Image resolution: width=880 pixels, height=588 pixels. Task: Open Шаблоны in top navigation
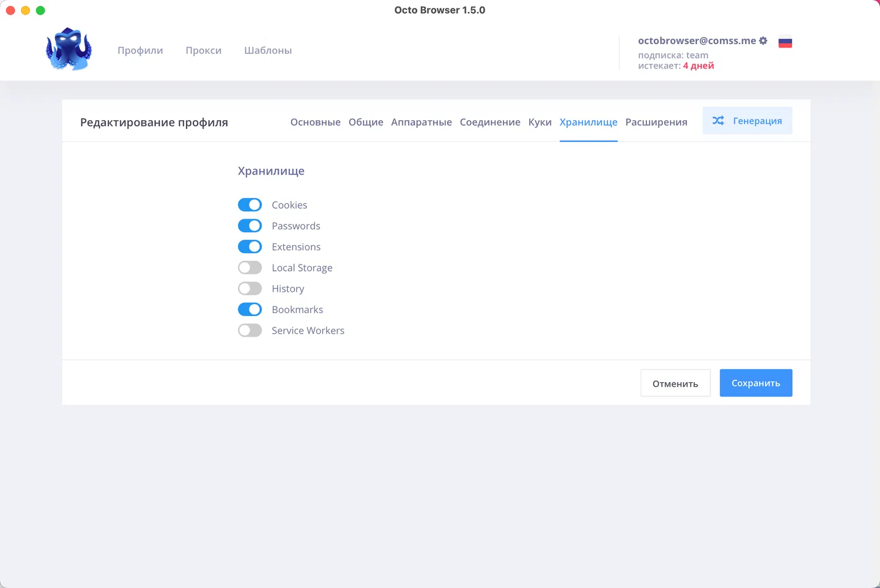[x=268, y=50]
